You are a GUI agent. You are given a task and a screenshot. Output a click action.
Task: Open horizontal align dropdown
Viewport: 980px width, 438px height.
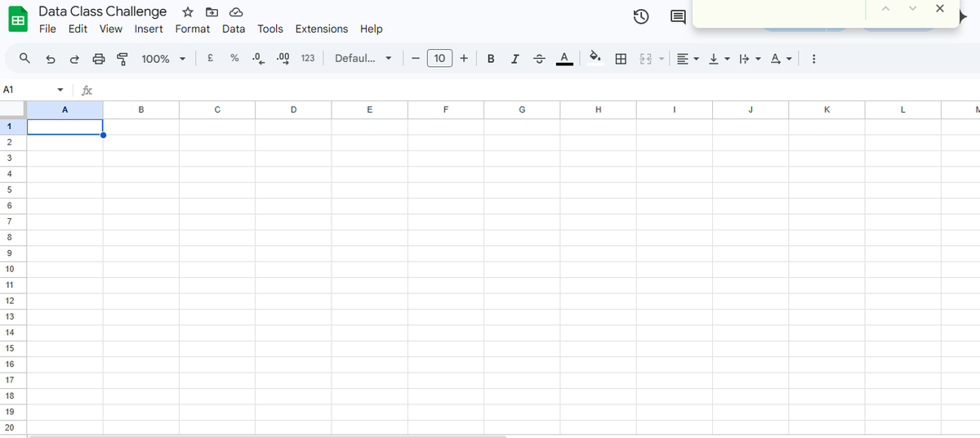point(688,59)
